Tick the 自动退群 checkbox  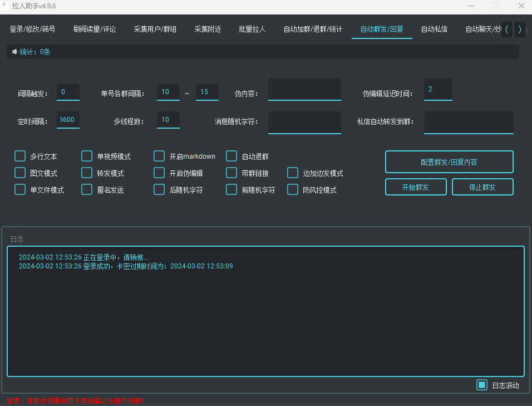(231, 156)
